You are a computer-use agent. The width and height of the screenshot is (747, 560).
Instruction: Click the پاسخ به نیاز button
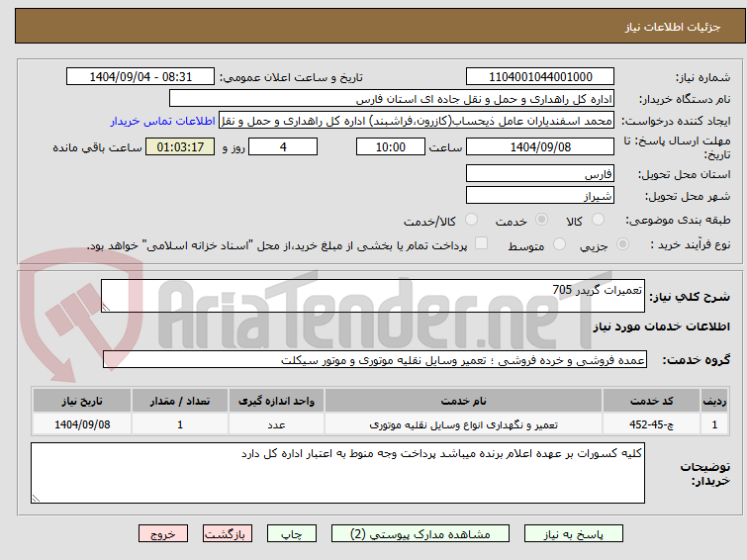click(574, 534)
